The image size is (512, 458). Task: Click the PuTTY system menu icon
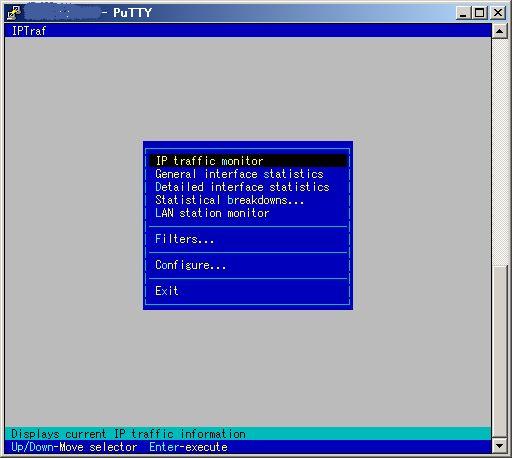click(14, 13)
